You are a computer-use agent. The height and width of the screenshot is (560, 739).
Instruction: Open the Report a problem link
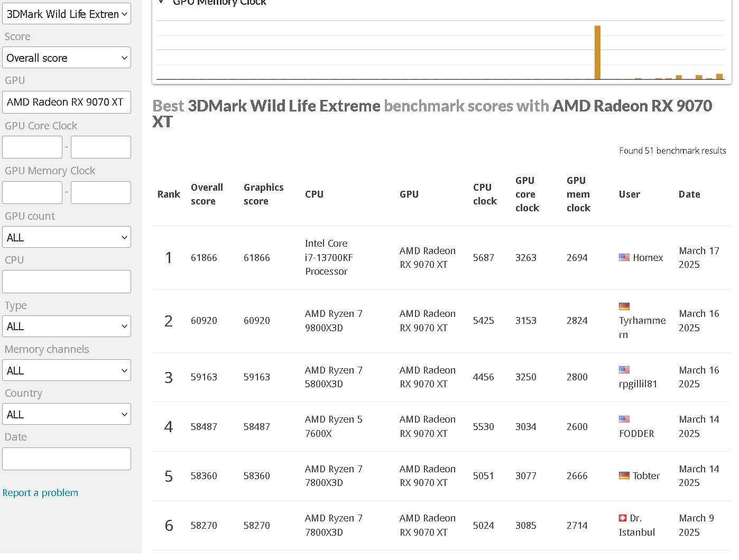pyautogui.click(x=40, y=492)
